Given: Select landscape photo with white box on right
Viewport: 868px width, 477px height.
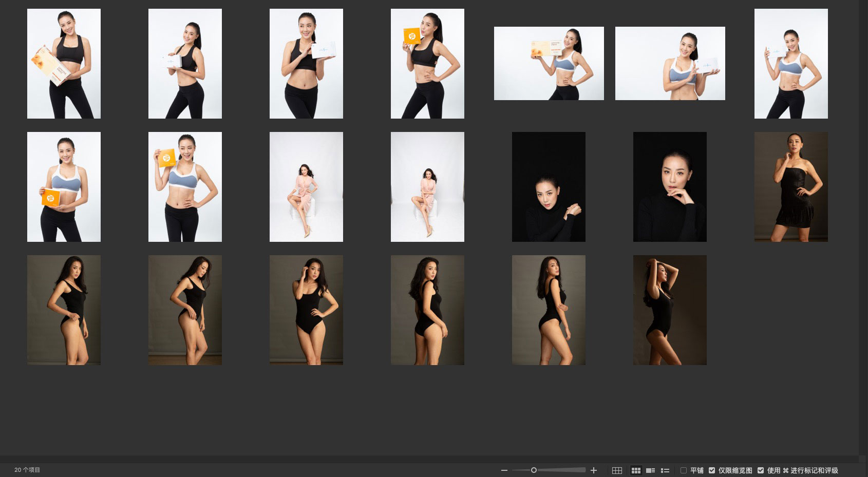Looking at the screenshot, I should point(670,64).
